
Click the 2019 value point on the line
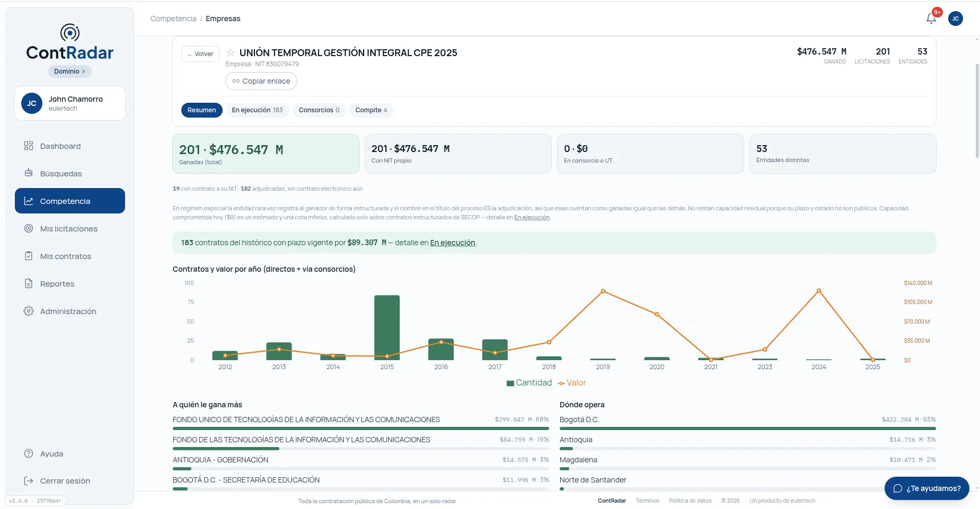click(603, 291)
